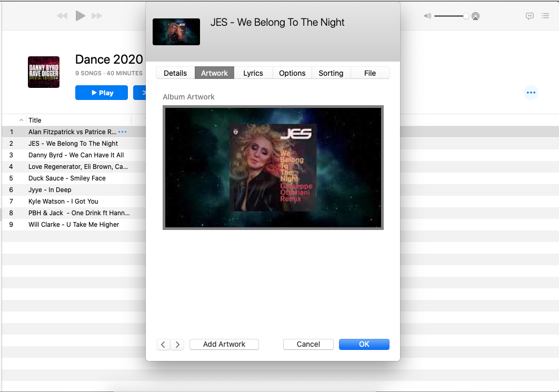Adjust the volume slider knob
The width and height of the screenshot is (559, 392).
coord(466,16)
